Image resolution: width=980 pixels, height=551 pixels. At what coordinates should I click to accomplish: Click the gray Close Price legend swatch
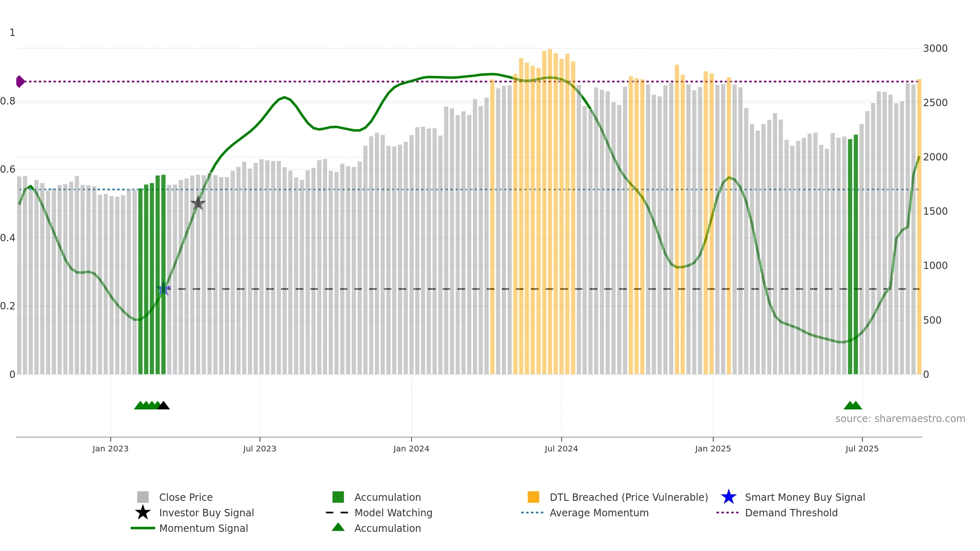click(143, 497)
